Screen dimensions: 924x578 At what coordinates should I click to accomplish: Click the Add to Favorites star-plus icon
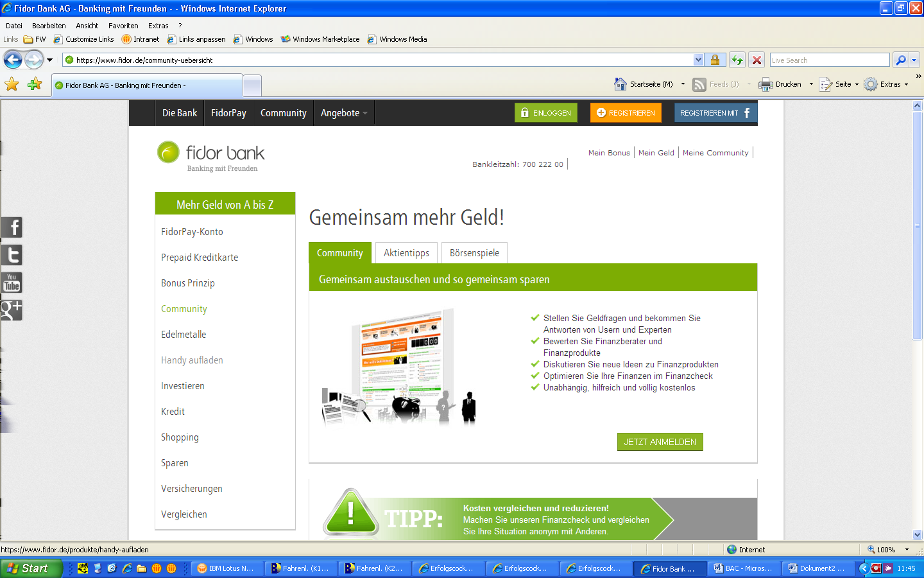35,84
